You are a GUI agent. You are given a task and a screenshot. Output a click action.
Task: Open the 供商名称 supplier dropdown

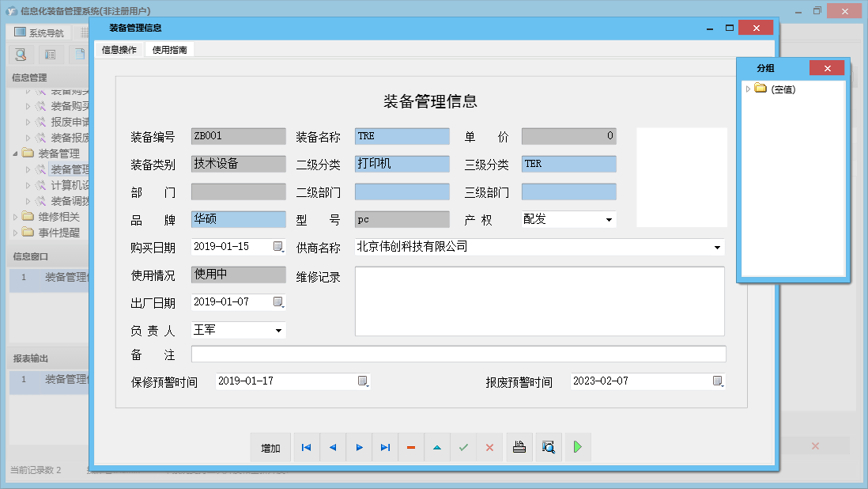click(x=716, y=247)
